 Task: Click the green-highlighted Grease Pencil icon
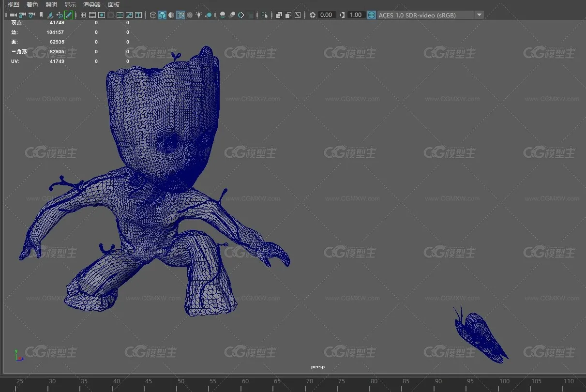pos(69,15)
